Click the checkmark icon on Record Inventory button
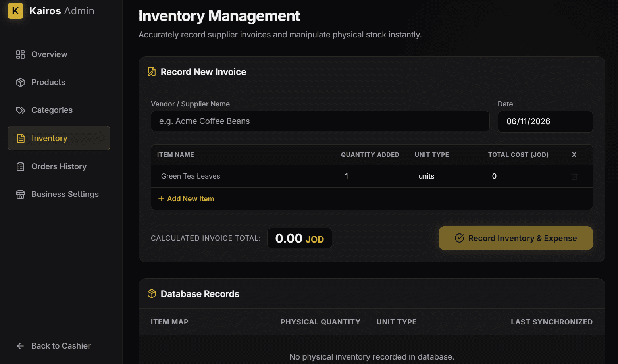Image resolution: width=618 pixels, height=364 pixels. 459,238
